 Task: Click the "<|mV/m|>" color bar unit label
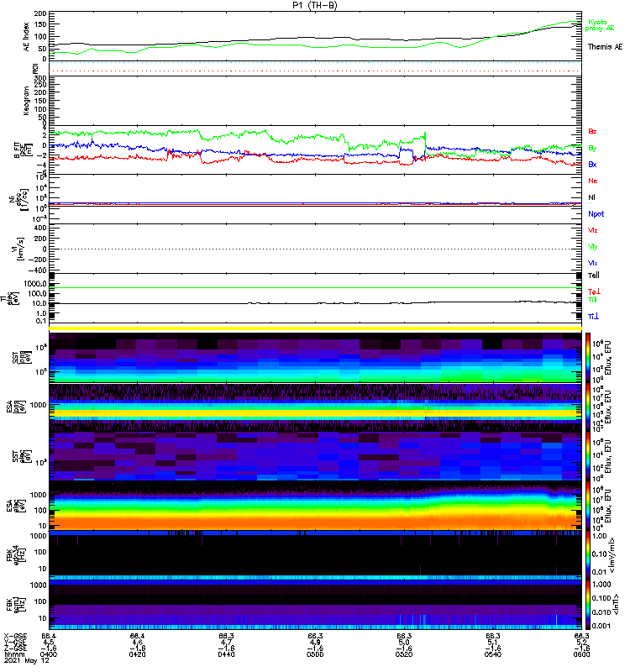click(x=613, y=555)
